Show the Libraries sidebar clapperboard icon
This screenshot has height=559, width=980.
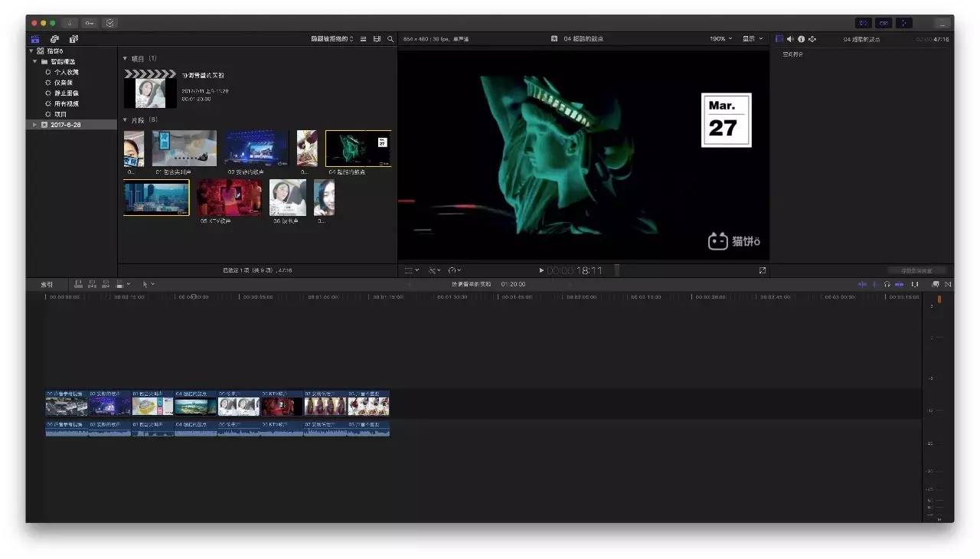click(35, 39)
